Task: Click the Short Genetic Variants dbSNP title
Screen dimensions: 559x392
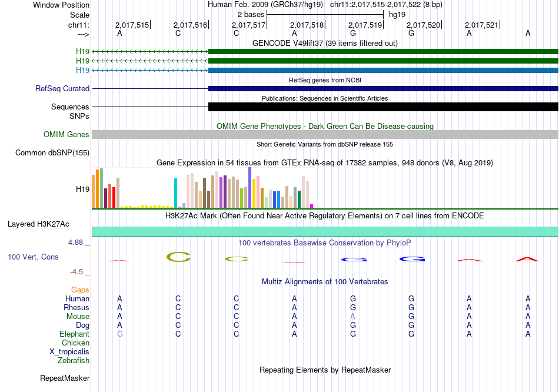Action: pyautogui.click(x=325, y=144)
